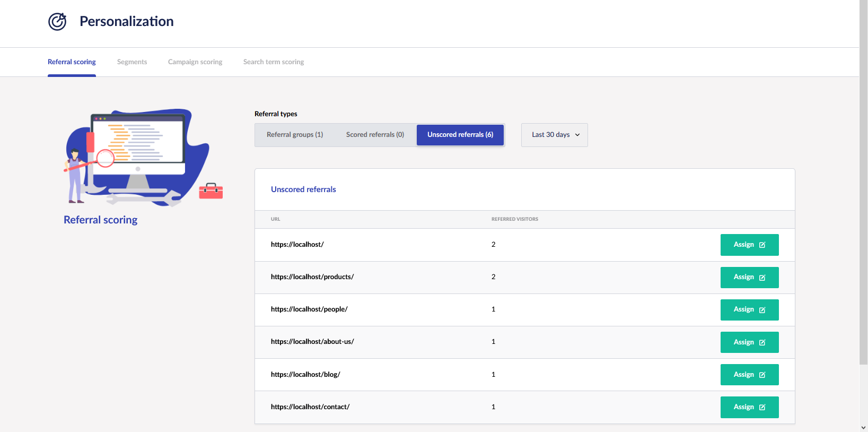Assign the https://localhost/products/ referral

coord(749,278)
